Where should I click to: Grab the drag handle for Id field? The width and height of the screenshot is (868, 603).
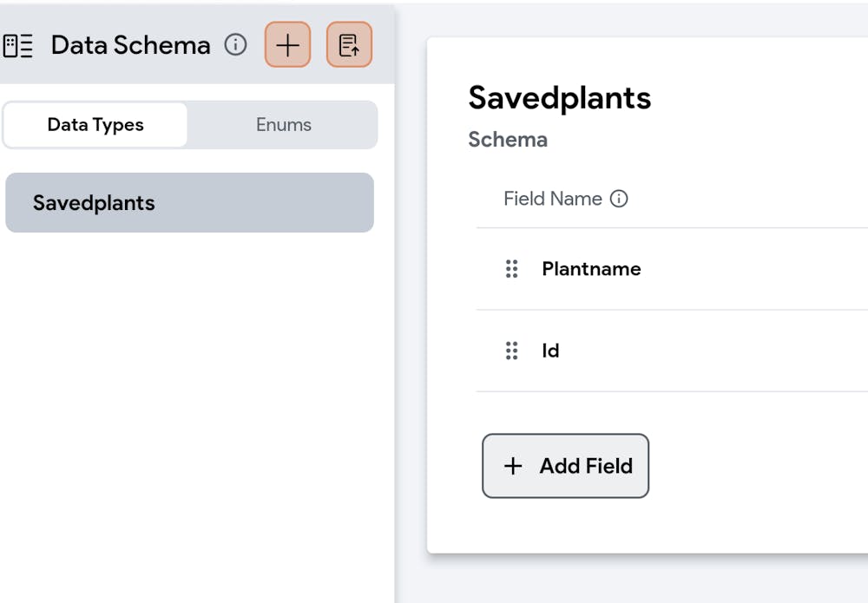[x=512, y=351]
